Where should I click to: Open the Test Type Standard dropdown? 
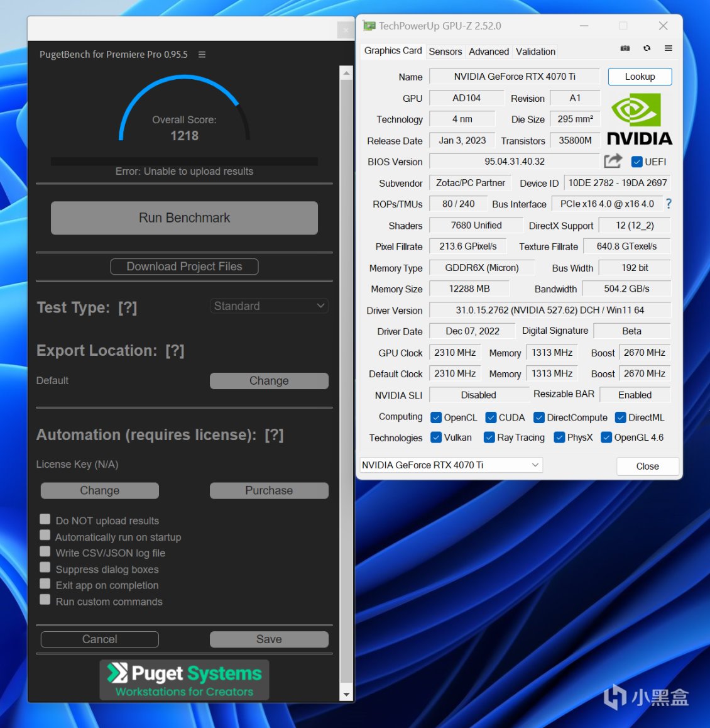click(269, 306)
